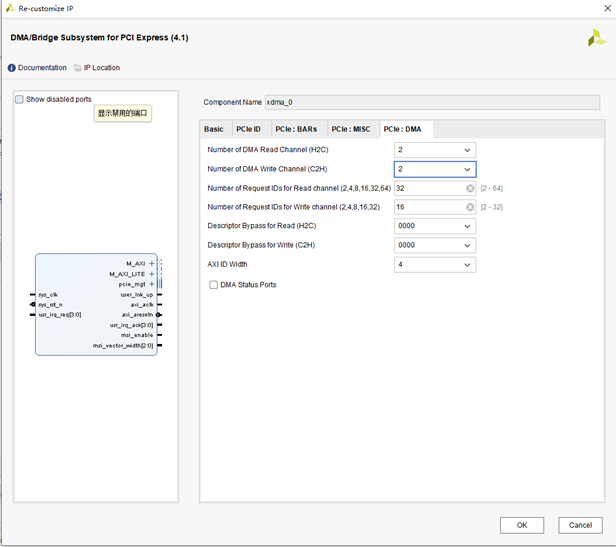Open the Documentation info icon
Viewport: 616px width, 547px height.
12,68
